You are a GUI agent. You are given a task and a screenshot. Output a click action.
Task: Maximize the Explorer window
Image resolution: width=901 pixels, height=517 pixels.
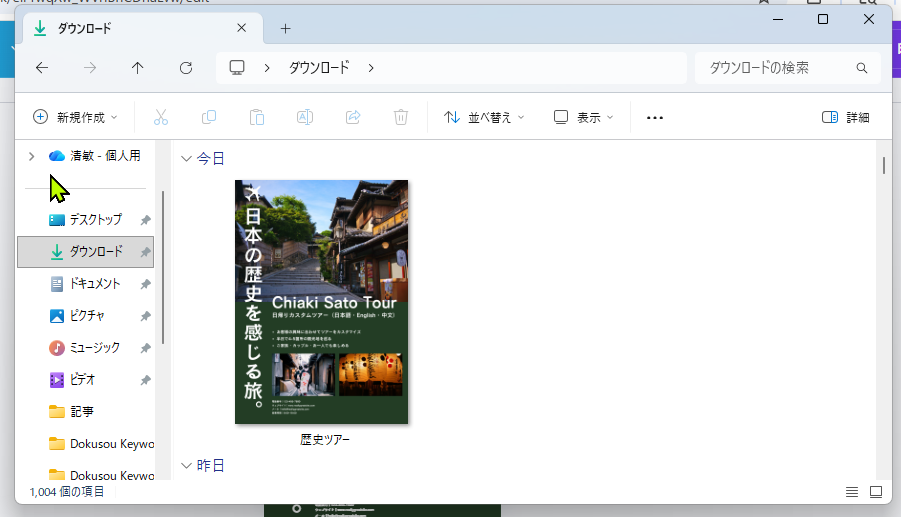(823, 20)
